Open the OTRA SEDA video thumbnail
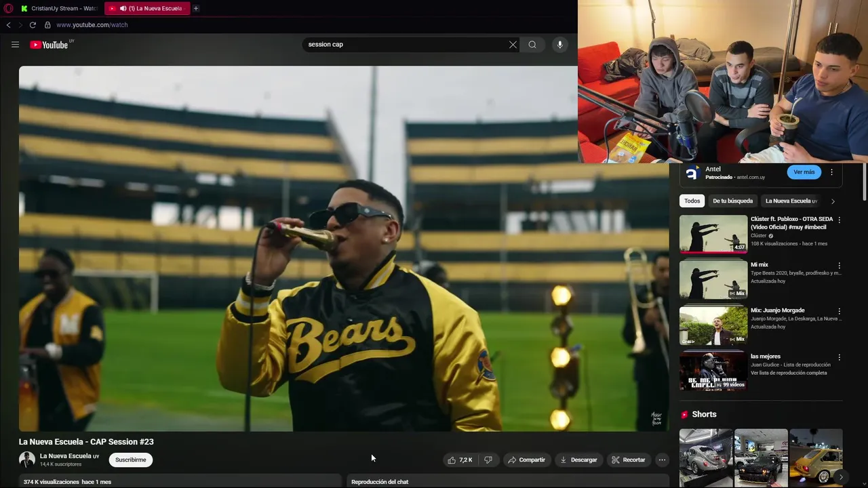 click(x=713, y=234)
